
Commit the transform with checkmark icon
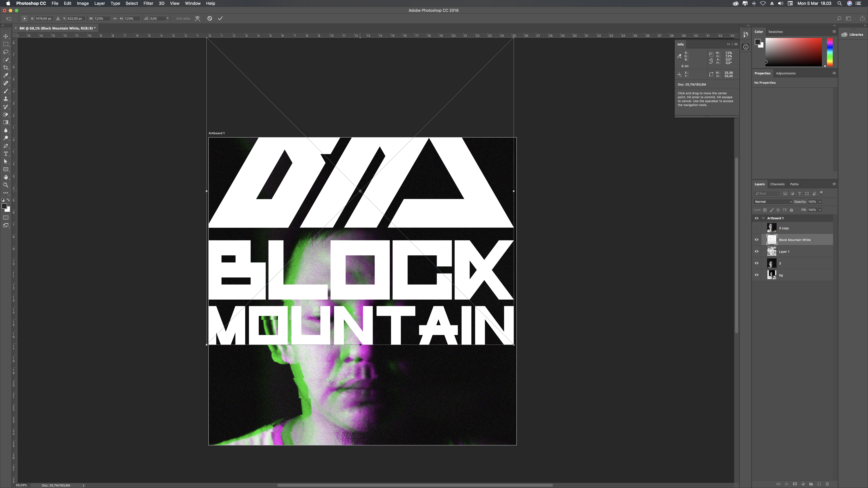pos(220,19)
